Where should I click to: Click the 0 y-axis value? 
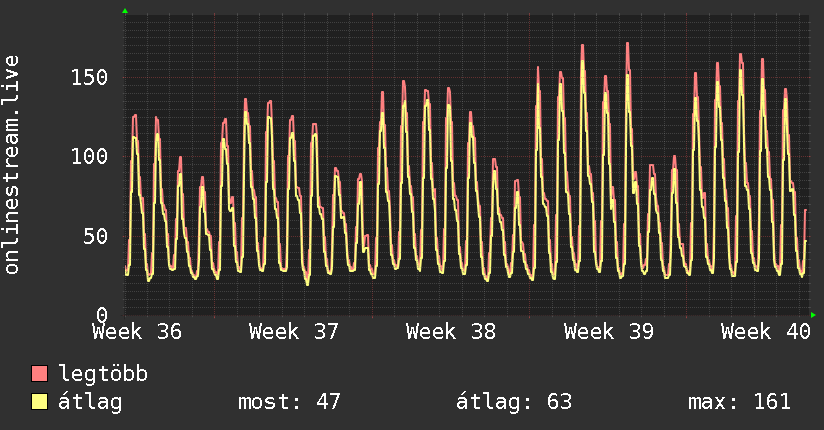tap(102, 315)
